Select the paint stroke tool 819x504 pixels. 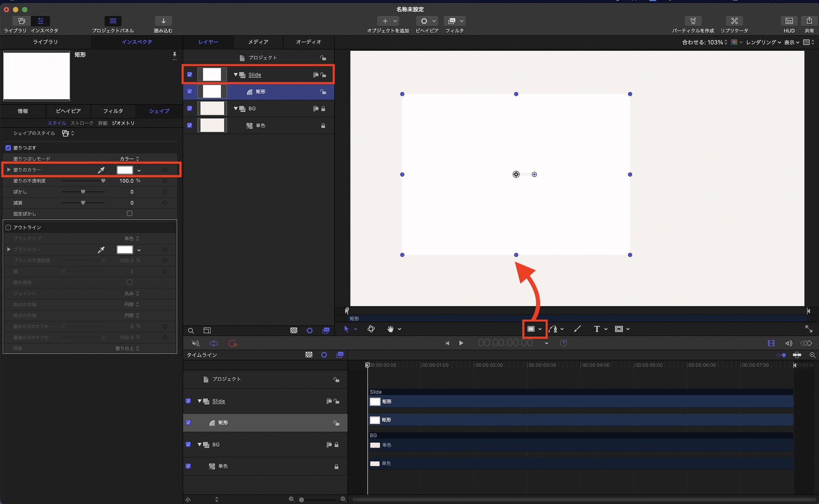click(577, 329)
